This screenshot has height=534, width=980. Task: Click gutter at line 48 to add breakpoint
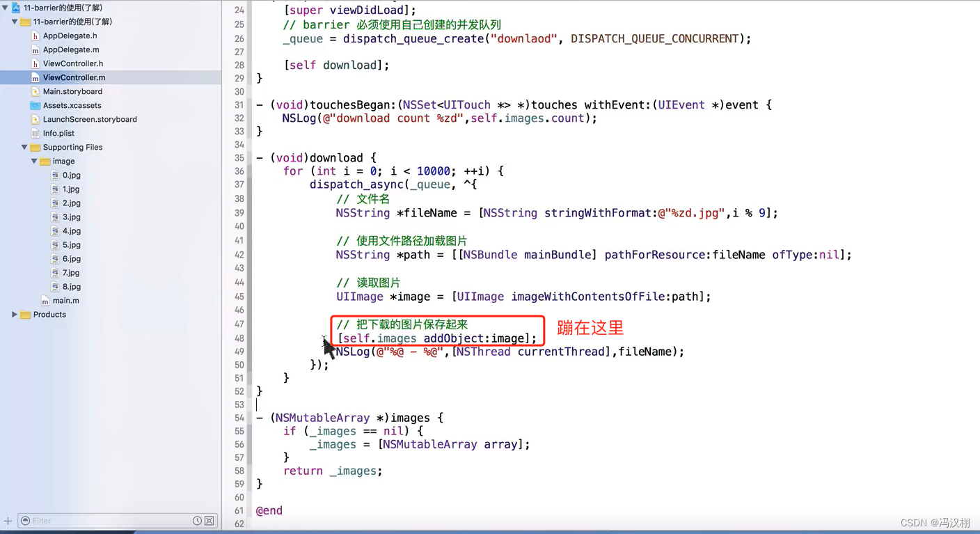[239, 338]
